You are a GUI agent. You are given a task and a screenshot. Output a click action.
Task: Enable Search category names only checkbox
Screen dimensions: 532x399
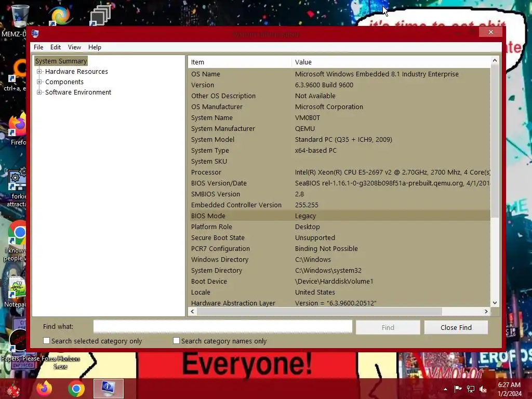(176, 341)
